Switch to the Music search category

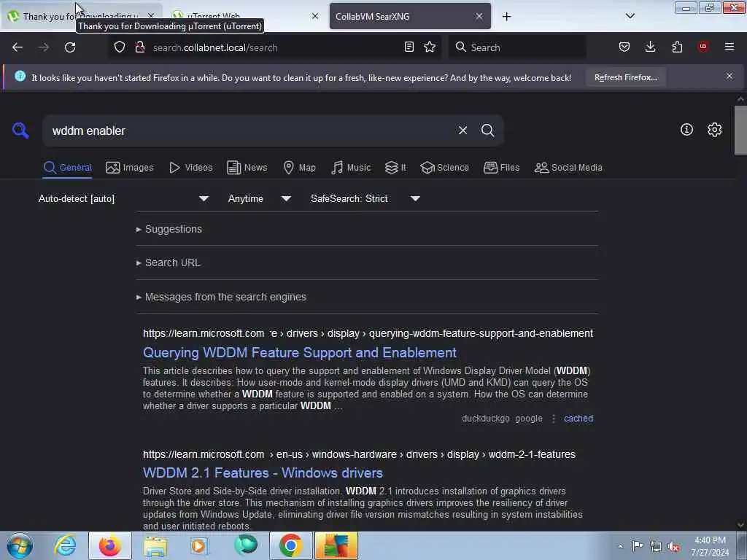pos(351,168)
